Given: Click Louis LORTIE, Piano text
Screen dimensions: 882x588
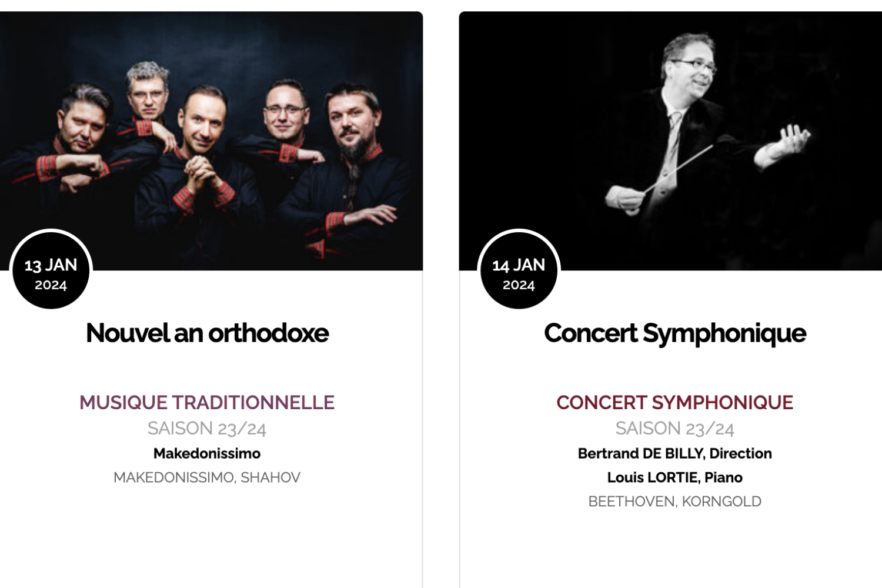Looking at the screenshot, I should click(674, 477).
